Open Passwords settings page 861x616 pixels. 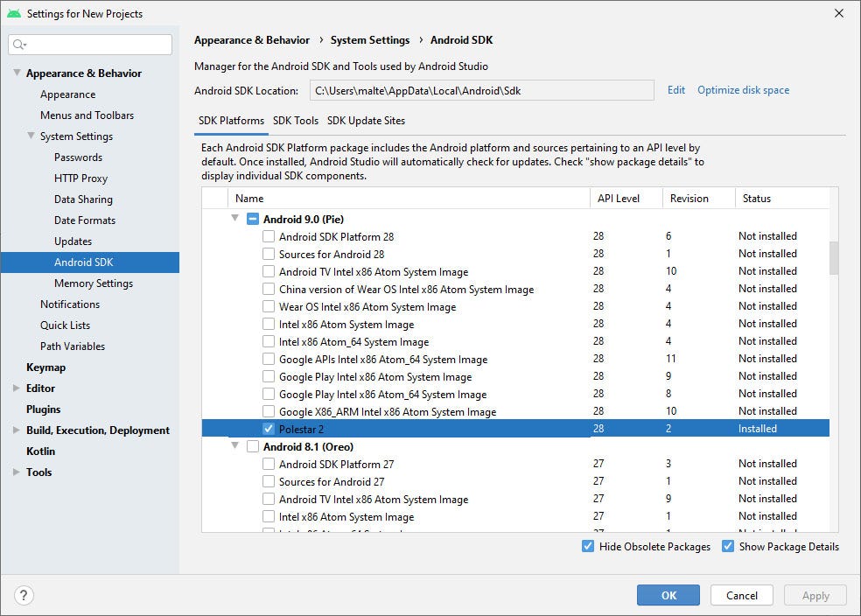pos(78,157)
